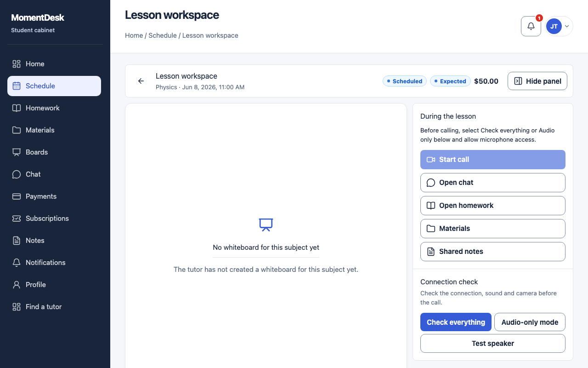Image resolution: width=588 pixels, height=368 pixels.
Task: Expand the user account dropdown chevron
Action: click(x=567, y=26)
